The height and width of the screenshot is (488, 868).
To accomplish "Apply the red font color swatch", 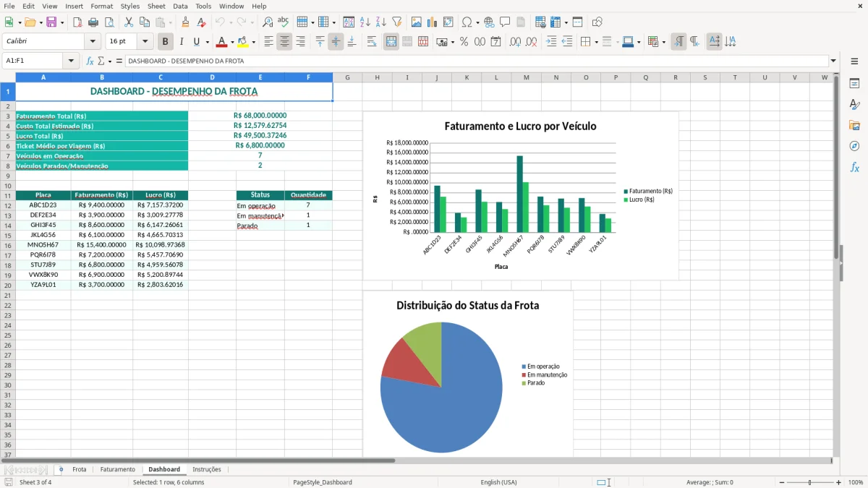I will [x=222, y=42].
